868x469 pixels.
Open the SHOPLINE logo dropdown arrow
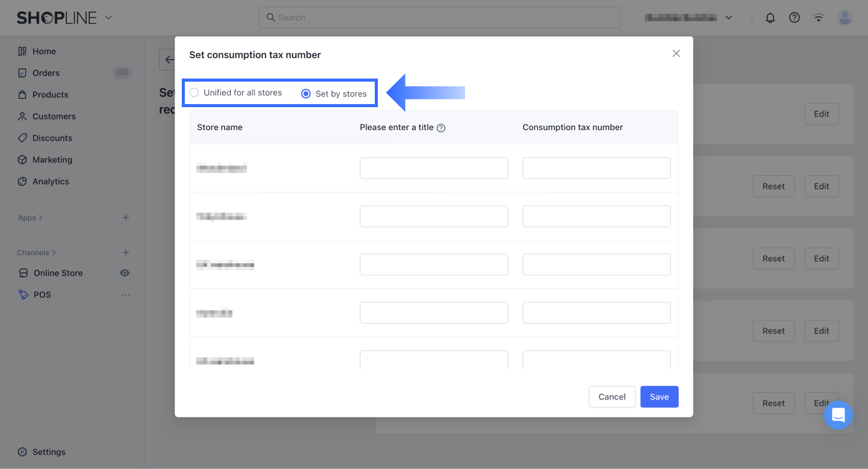click(x=108, y=17)
